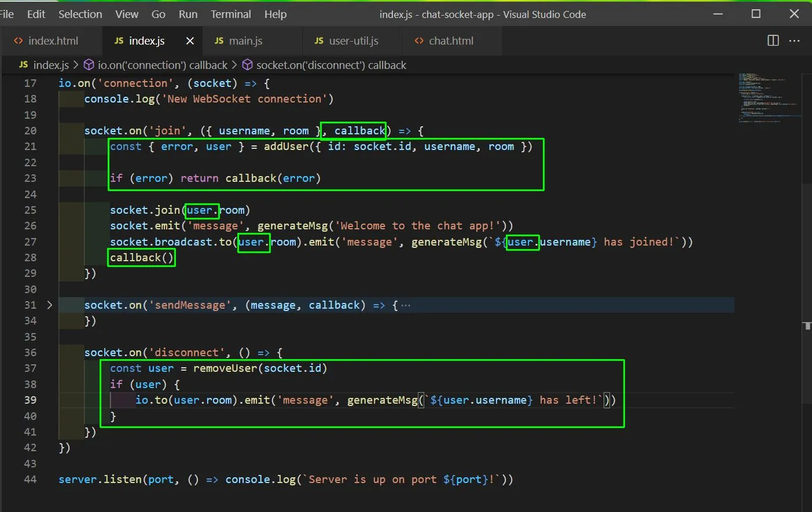Maximize the Visual Studio Code window
812x512 pixels.
(756, 14)
